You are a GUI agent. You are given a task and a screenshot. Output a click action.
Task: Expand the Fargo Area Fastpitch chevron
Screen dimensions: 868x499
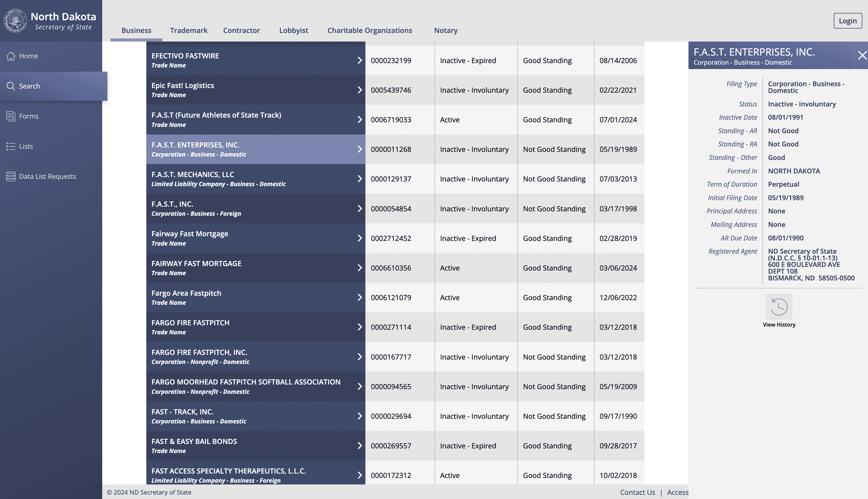[x=360, y=298]
